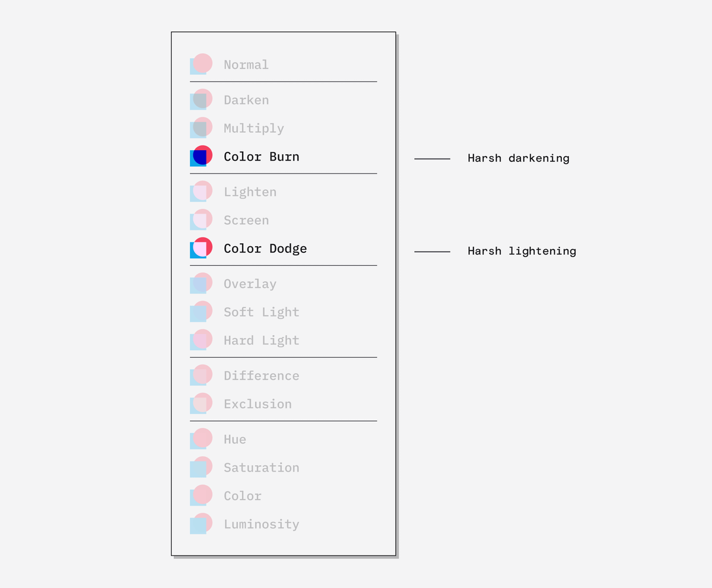Screen dimensions: 712x588
Task: Choose the Color blend mode label
Action: (x=242, y=496)
